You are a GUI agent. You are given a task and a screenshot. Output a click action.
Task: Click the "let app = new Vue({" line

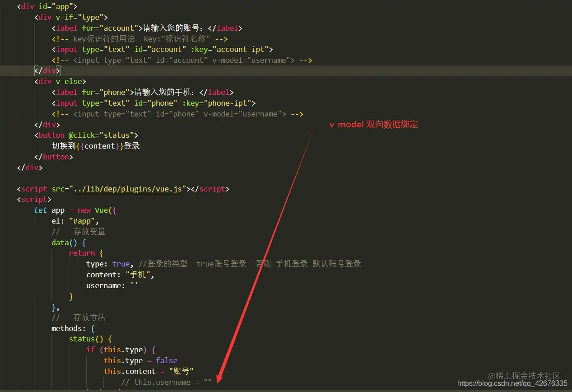75,210
